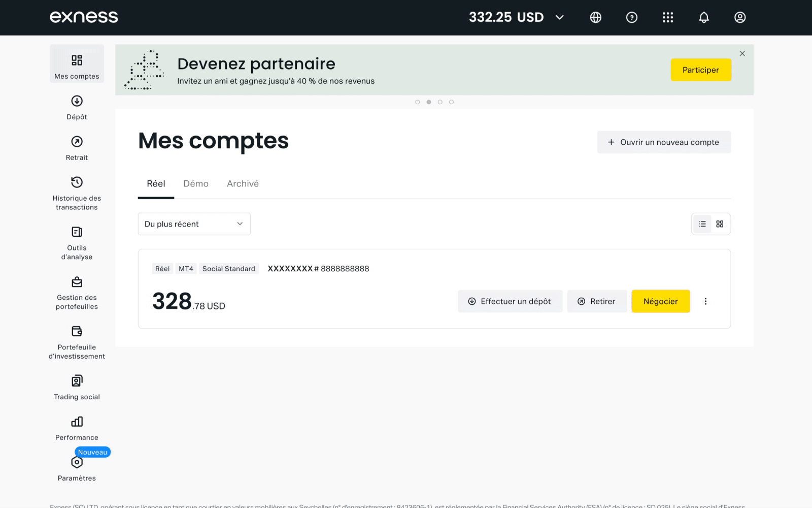This screenshot has width=812, height=508.
Task: Open the account three-dot options menu
Action: [705, 301]
